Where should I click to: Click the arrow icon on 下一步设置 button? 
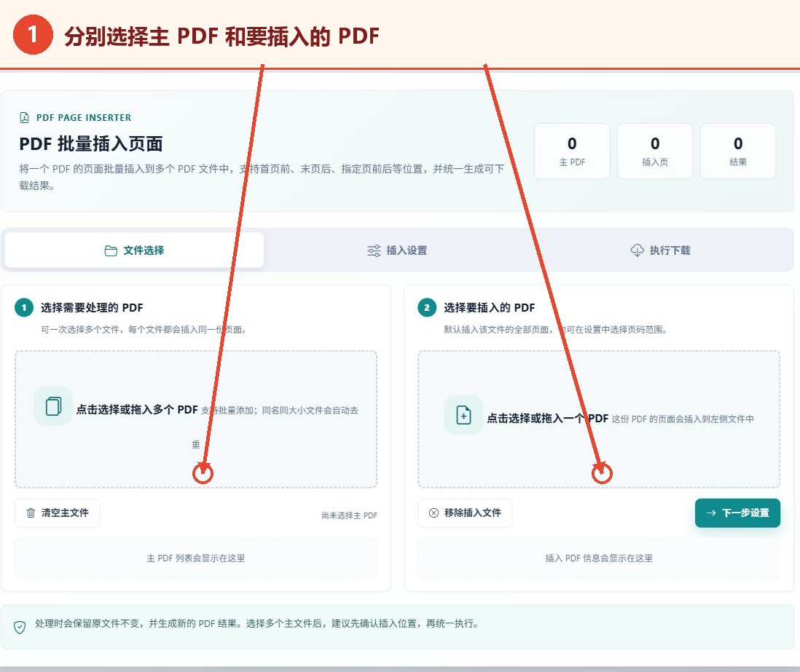pos(711,513)
